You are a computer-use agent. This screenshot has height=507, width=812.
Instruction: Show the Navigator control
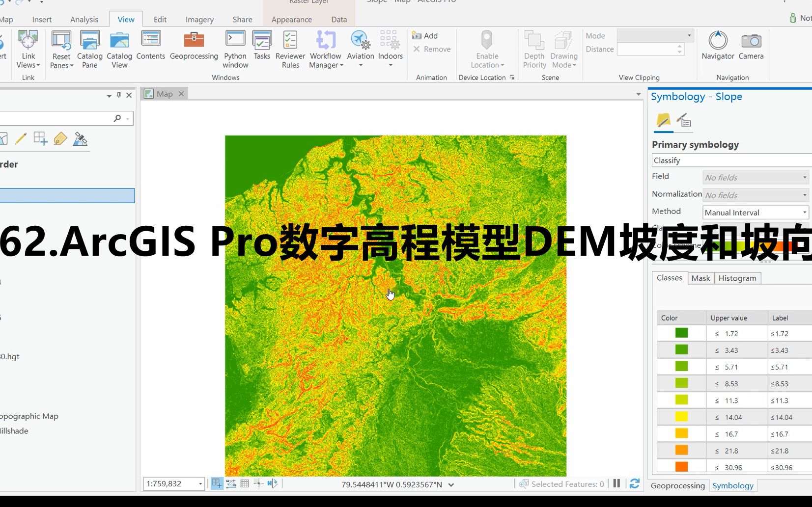pos(718,45)
